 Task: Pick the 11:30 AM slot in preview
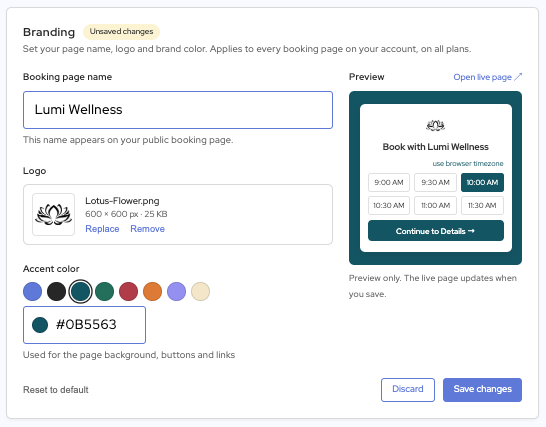click(482, 205)
